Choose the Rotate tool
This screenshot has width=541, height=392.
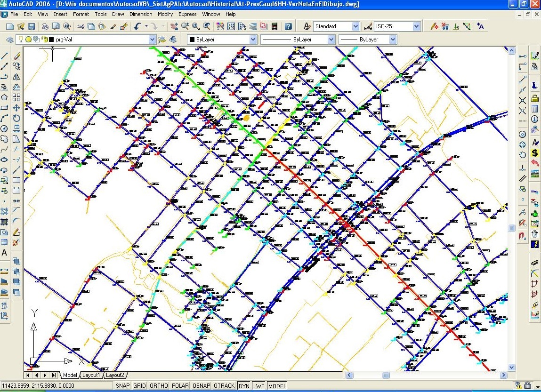point(16,118)
